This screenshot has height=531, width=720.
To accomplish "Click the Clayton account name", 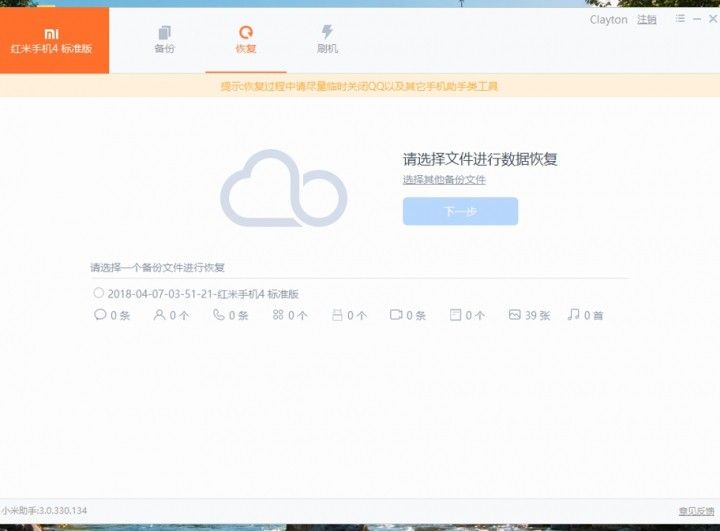I will (608, 20).
